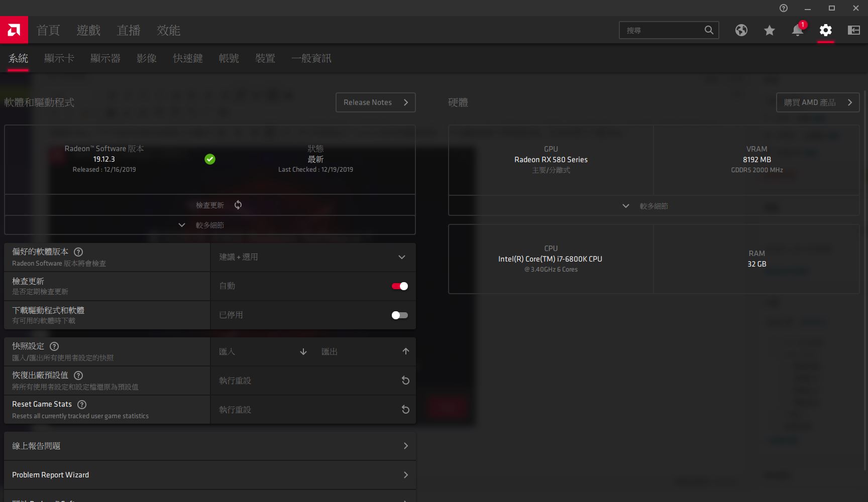Screen dimensions: 868x502
Task: Select the 顯示器 settings tab
Action: [x=105, y=59]
